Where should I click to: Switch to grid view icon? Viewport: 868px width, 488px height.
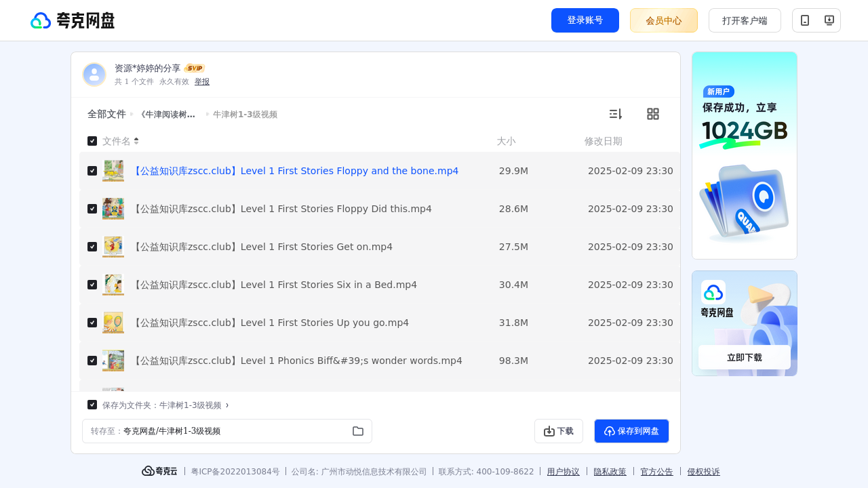coord(653,114)
